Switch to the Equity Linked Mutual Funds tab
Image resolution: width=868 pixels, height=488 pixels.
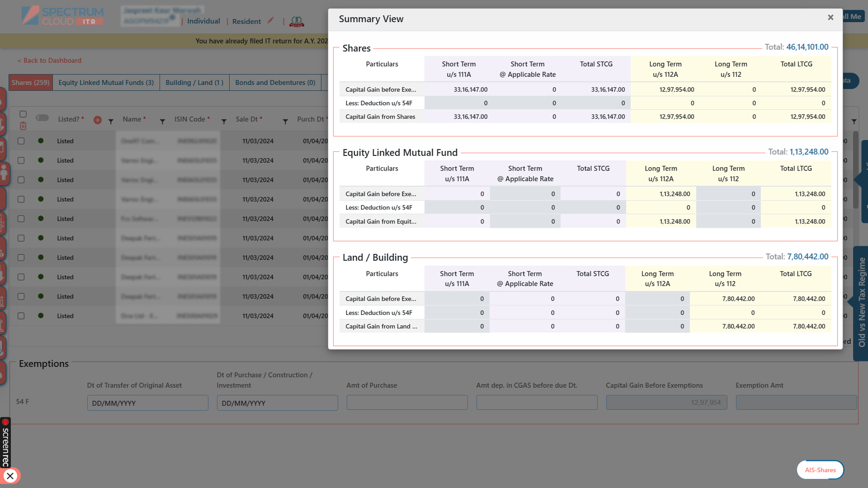[x=106, y=82]
